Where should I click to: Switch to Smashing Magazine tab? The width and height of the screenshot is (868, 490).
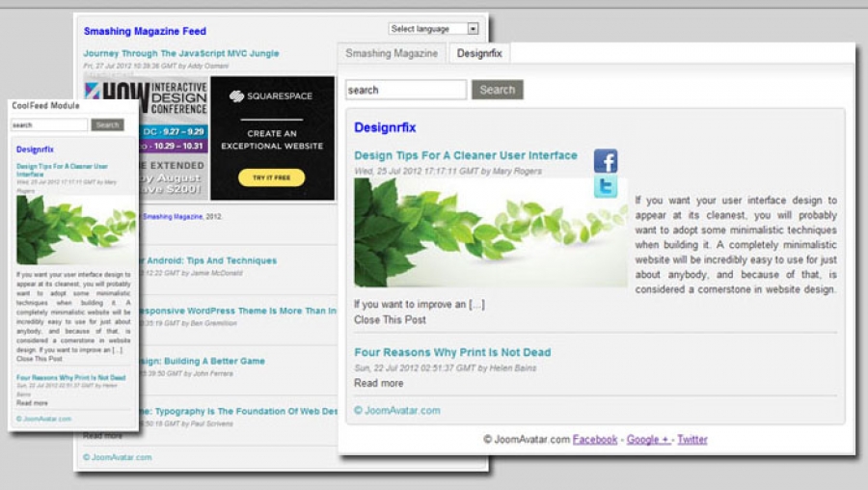click(392, 53)
